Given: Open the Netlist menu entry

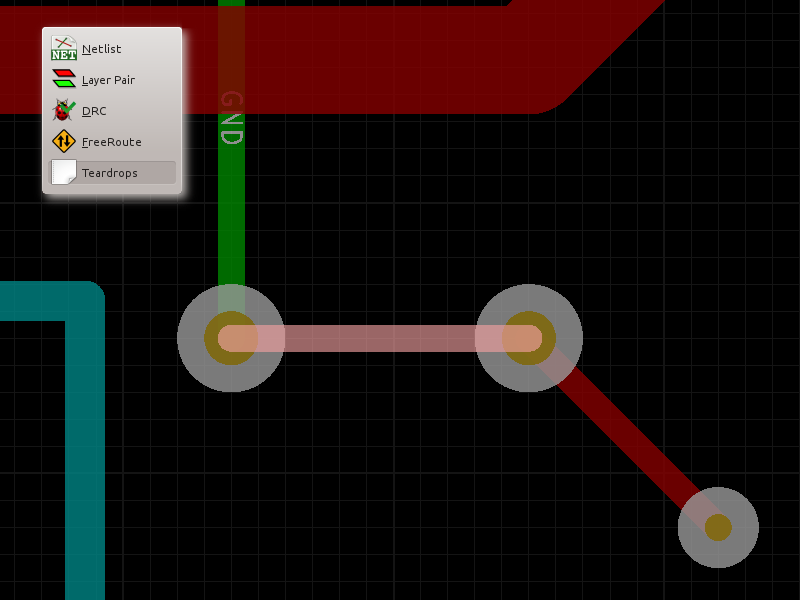Looking at the screenshot, I should click(x=112, y=49).
